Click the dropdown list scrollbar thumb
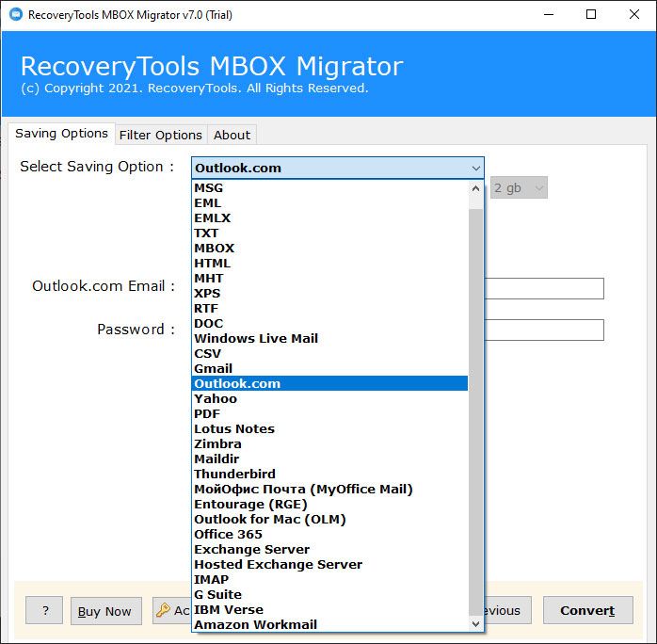657x644 pixels. pyautogui.click(x=475, y=412)
